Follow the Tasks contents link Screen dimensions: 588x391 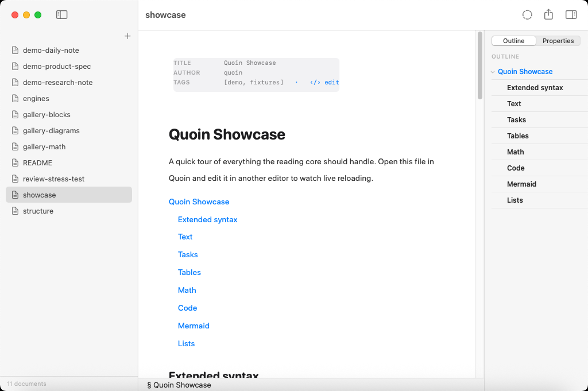(x=188, y=254)
